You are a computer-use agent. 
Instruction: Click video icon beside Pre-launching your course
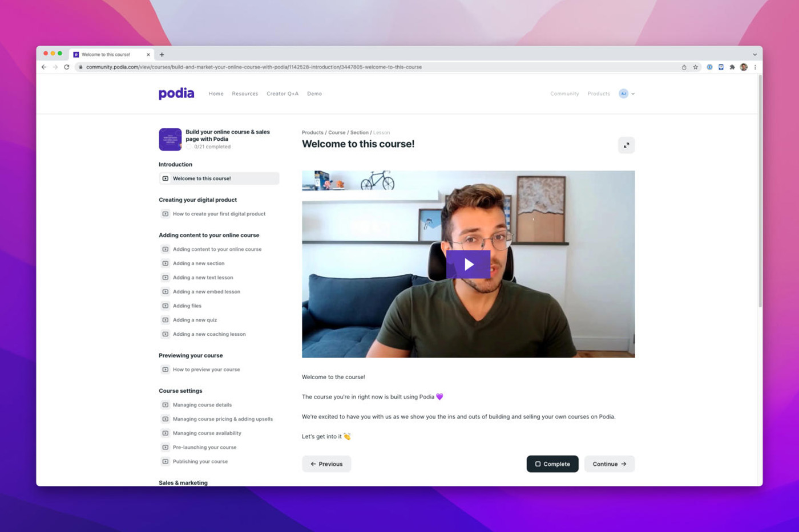tap(166, 447)
